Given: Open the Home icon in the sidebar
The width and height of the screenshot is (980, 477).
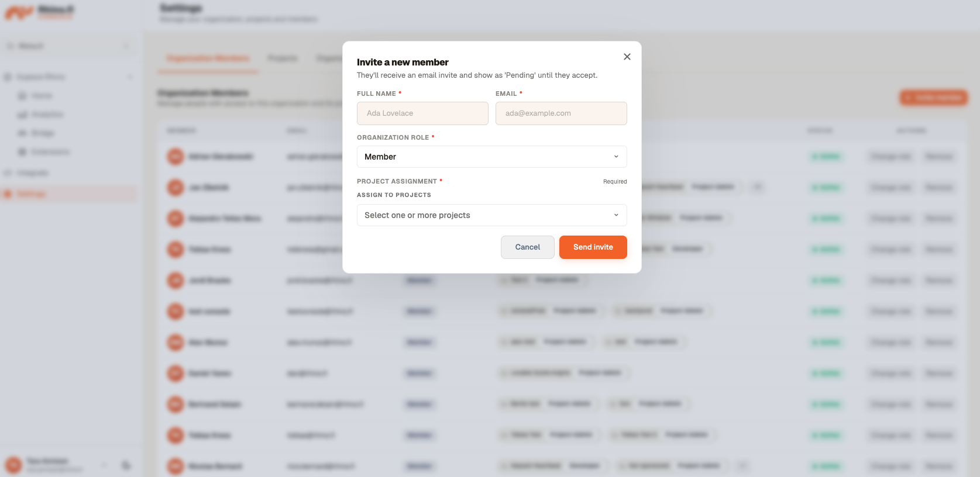Looking at the screenshot, I should 22,96.
